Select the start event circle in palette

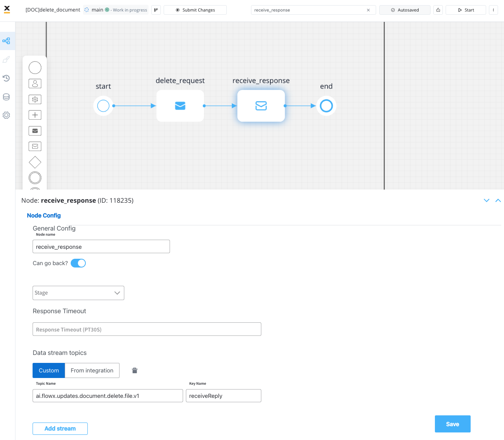35,68
